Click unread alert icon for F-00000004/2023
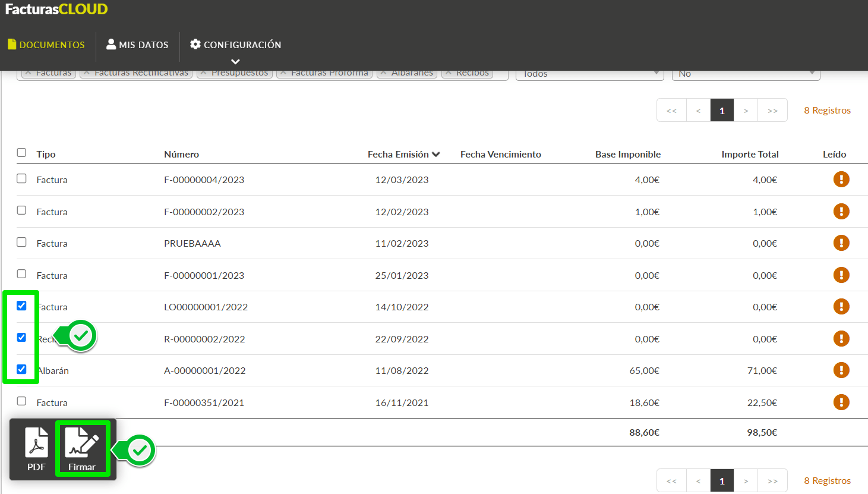This screenshot has width=868, height=494. click(841, 179)
